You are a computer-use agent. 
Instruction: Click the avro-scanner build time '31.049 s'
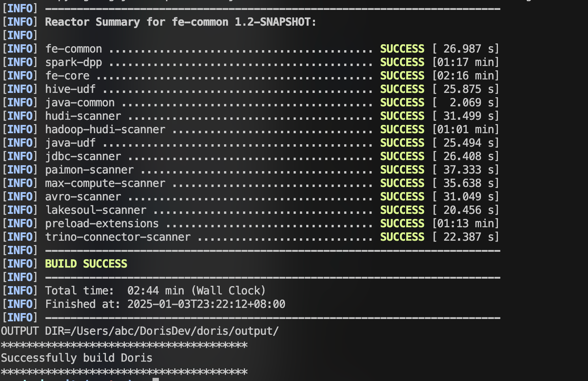[469, 196]
